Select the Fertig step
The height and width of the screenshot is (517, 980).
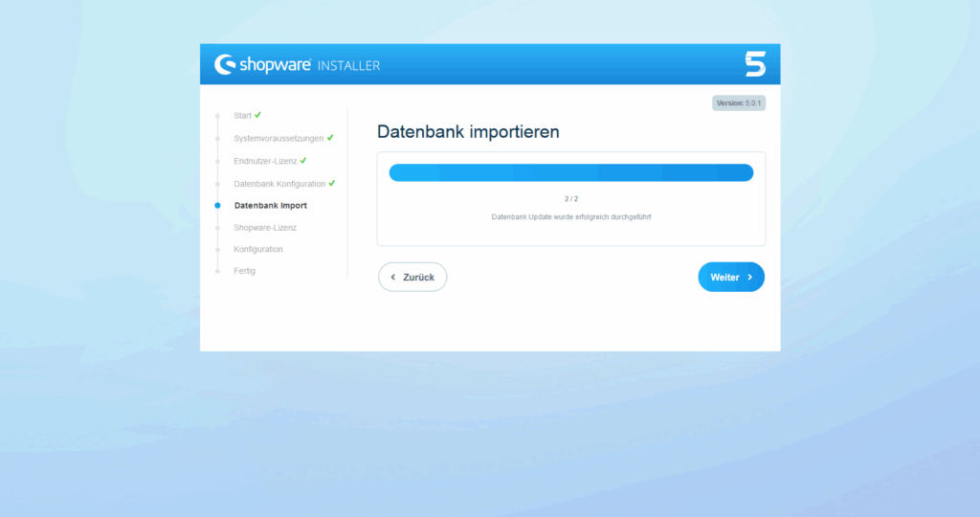coord(244,271)
